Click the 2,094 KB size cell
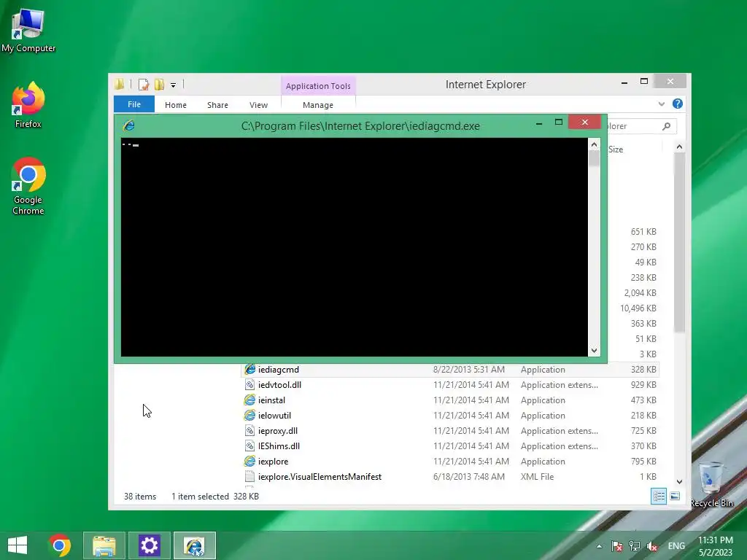The image size is (747, 560). pyautogui.click(x=640, y=293)
